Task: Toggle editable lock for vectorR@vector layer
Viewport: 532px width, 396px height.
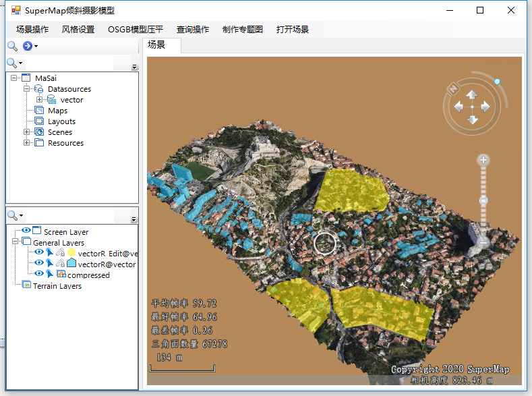Action: [61, 263]
